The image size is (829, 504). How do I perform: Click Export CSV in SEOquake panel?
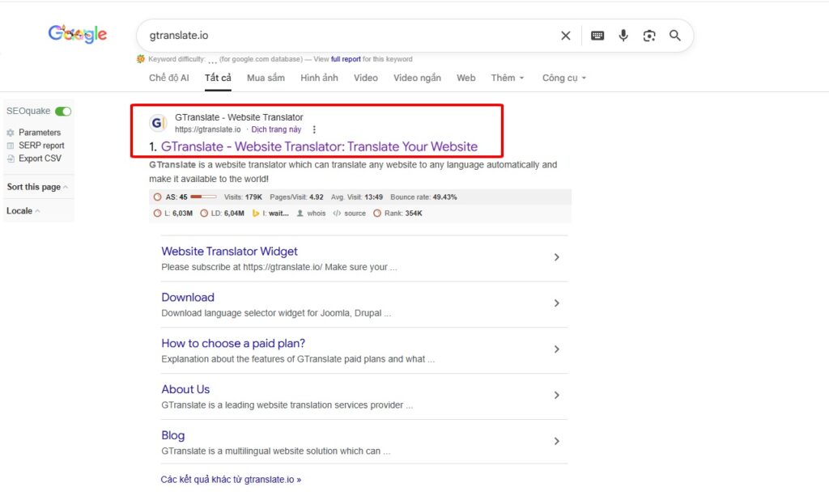point(40,159)
